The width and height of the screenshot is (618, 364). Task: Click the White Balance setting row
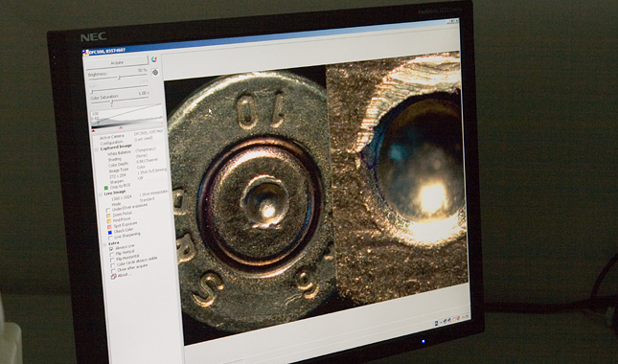pos(132,152)
